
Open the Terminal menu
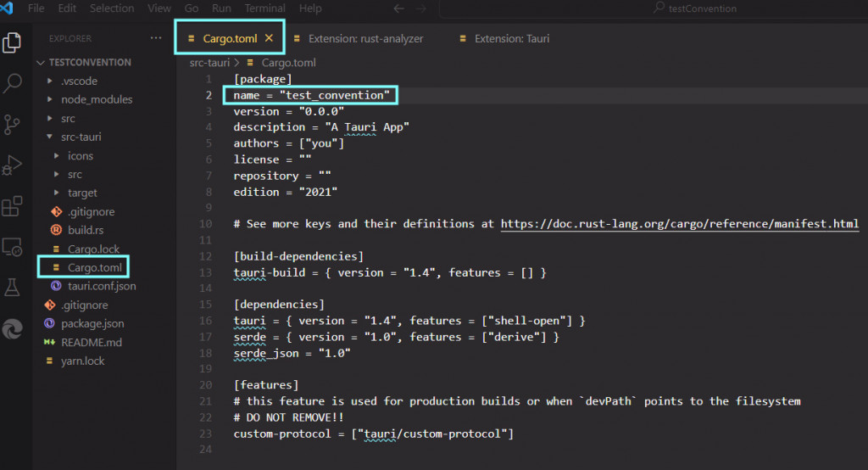[x=265, y=8]
